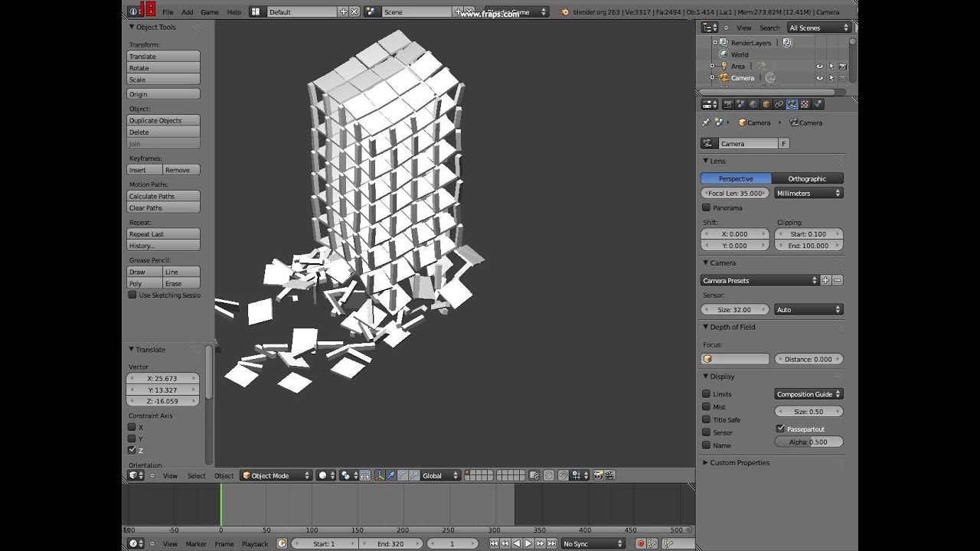
Task: Click the info editor type icon
Action: [136, 11]
